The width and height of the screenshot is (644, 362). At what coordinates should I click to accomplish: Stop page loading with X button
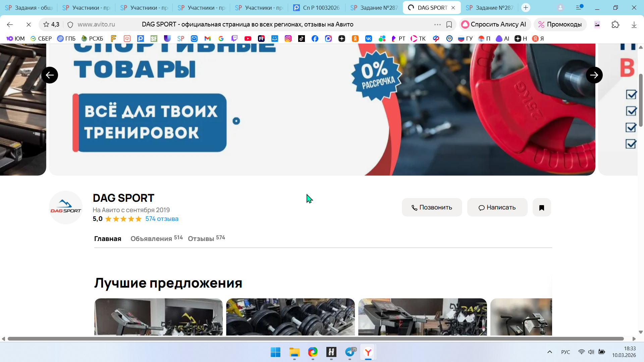(x=29, y=24)
